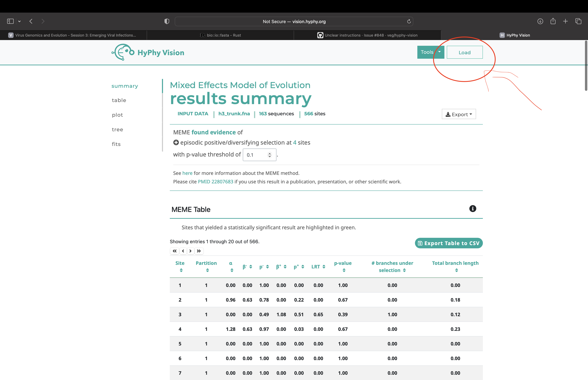The image size is (588, 380).
Task: Expand the episodic selection details with plus icon
Action: click(176, 142)
